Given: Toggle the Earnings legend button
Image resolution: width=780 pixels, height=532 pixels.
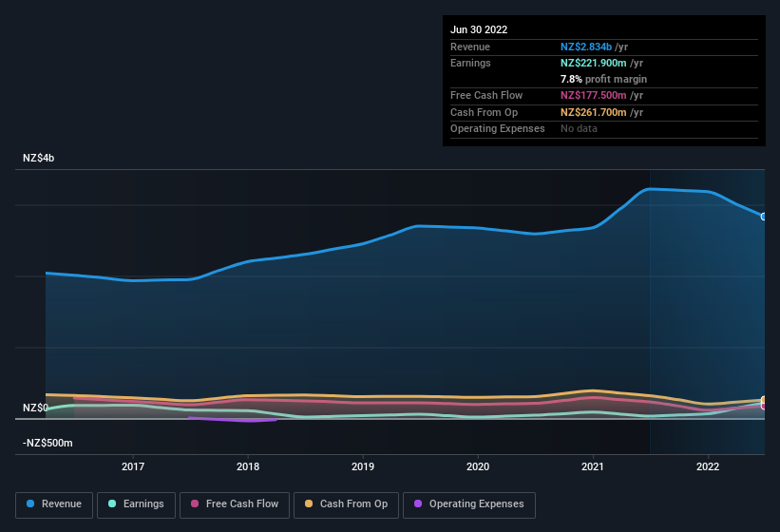Looking at the screenshot, I should click(136, 504).
